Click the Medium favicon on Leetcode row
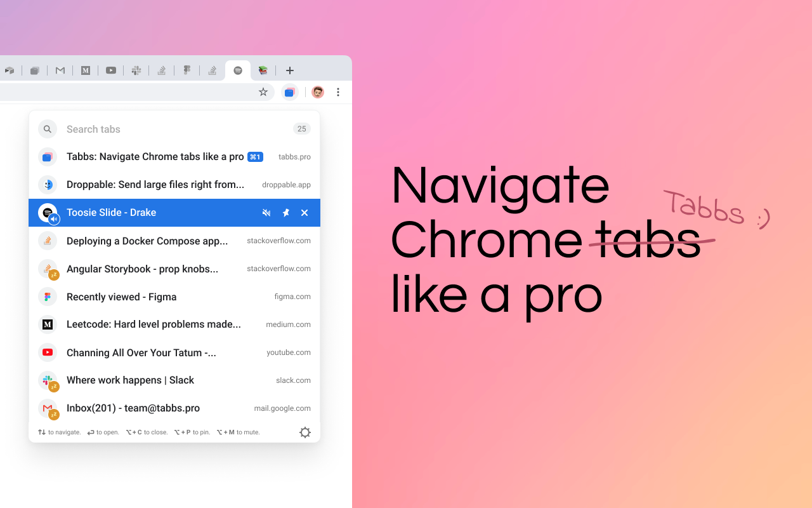The image size is (812, 508). point(48,324)
